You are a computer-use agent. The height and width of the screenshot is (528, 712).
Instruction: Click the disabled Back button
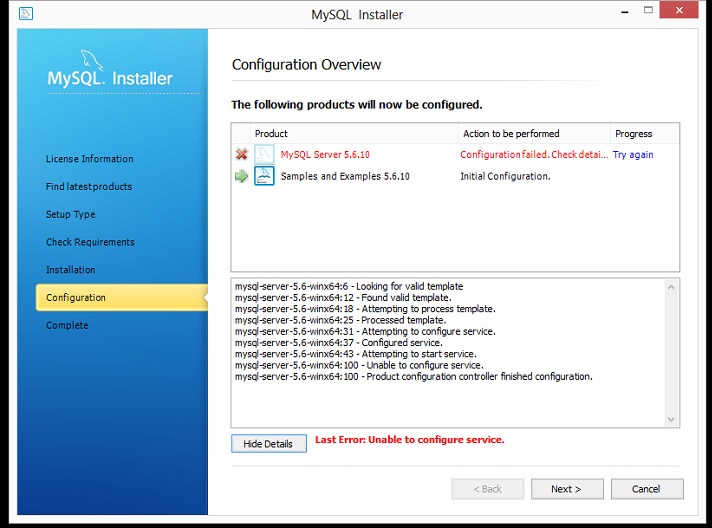click(x=488, y=489)
